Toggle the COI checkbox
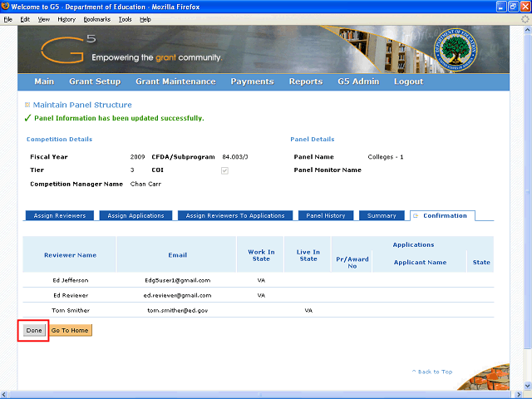532x399 pixels. coord(224,170)
